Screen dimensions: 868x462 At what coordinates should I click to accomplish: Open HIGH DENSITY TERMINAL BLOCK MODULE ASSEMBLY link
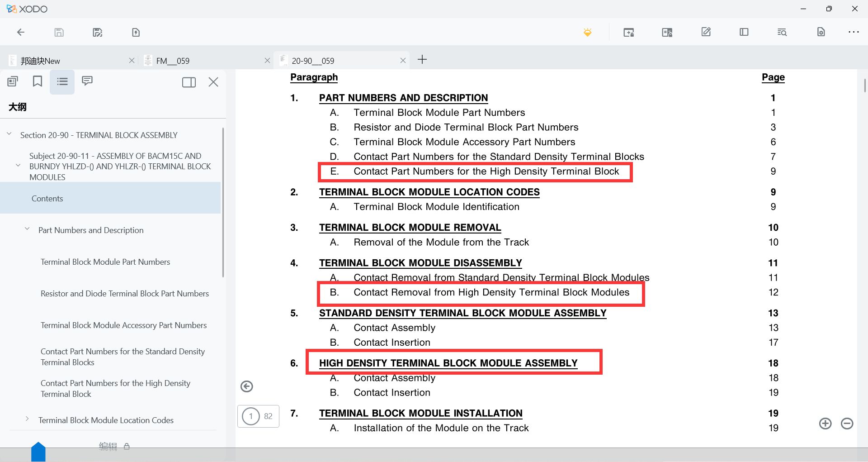(x=448, y=363)
